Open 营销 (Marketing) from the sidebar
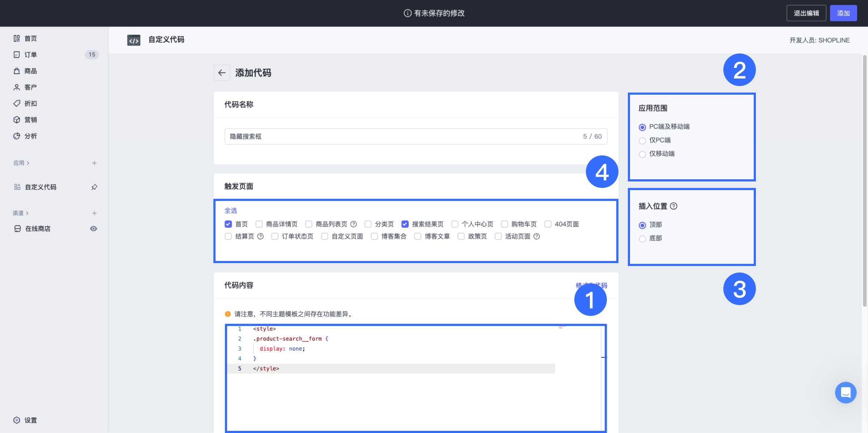 [x=30, y=119]
